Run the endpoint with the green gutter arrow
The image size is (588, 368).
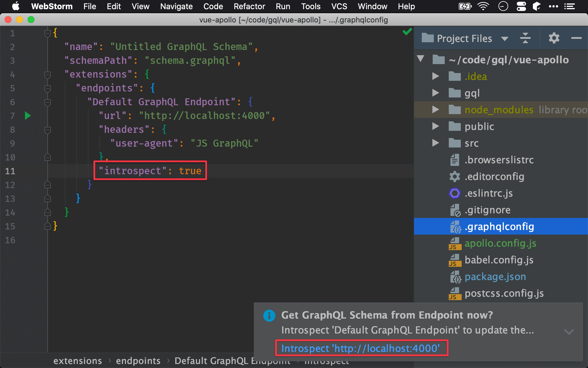(x=28, y=116)
